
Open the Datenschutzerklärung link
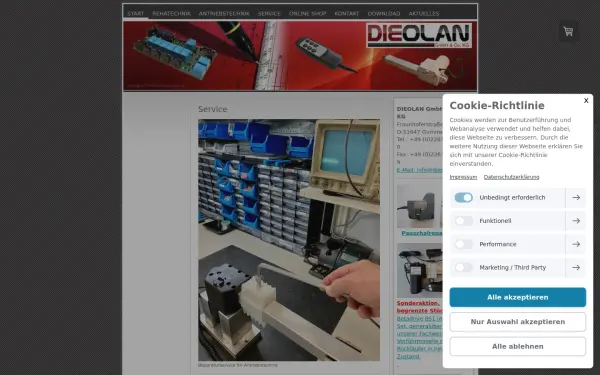(511, 177)
